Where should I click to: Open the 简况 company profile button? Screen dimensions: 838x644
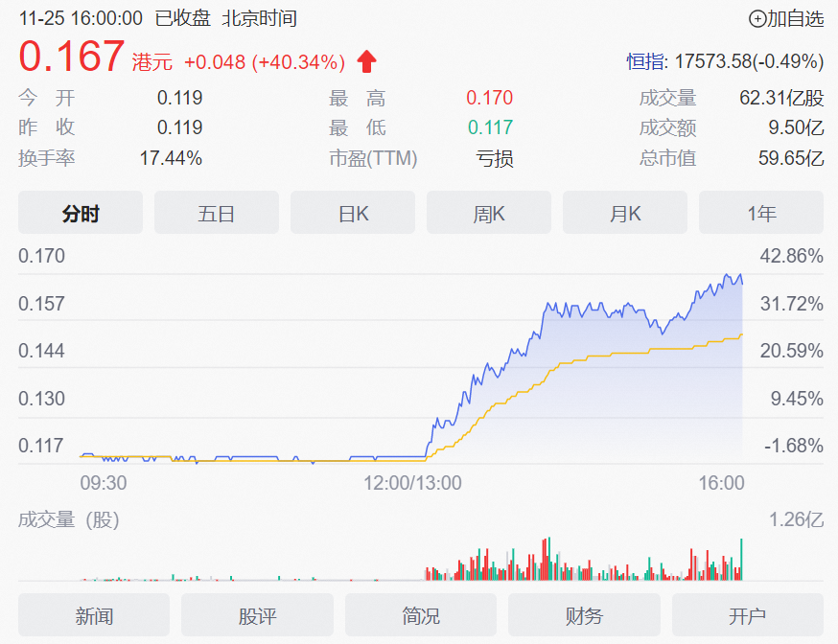coord(421,615)
